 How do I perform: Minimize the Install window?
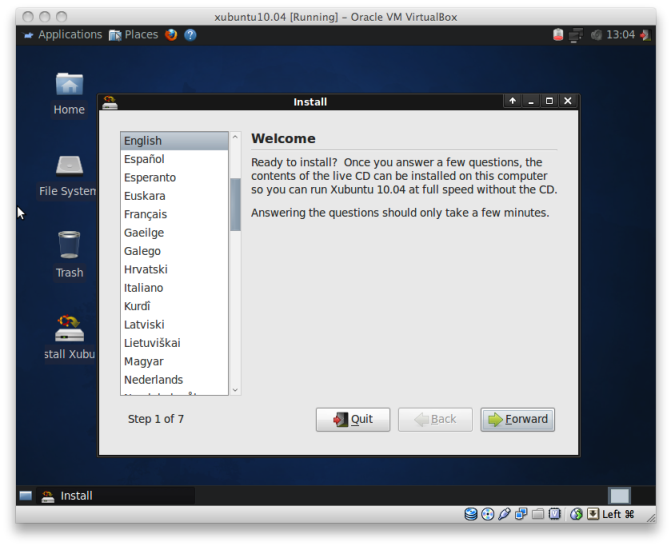[x=531, y=101]
